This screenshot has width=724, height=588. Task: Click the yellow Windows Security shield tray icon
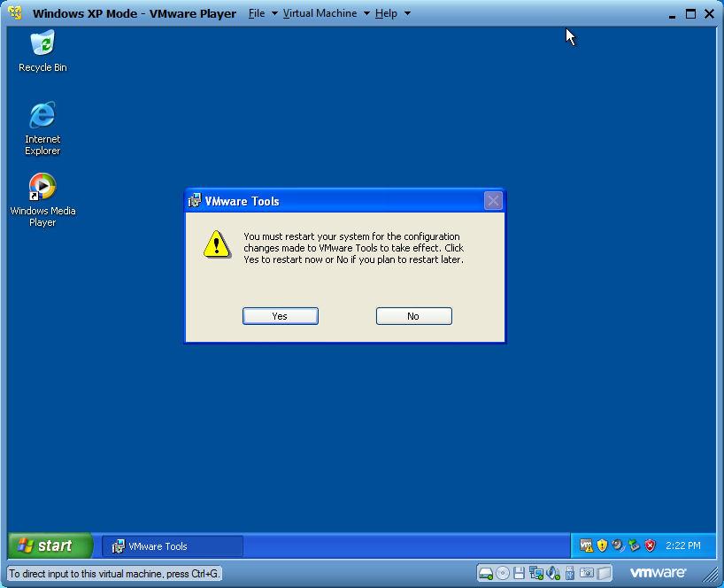(602, 545)
